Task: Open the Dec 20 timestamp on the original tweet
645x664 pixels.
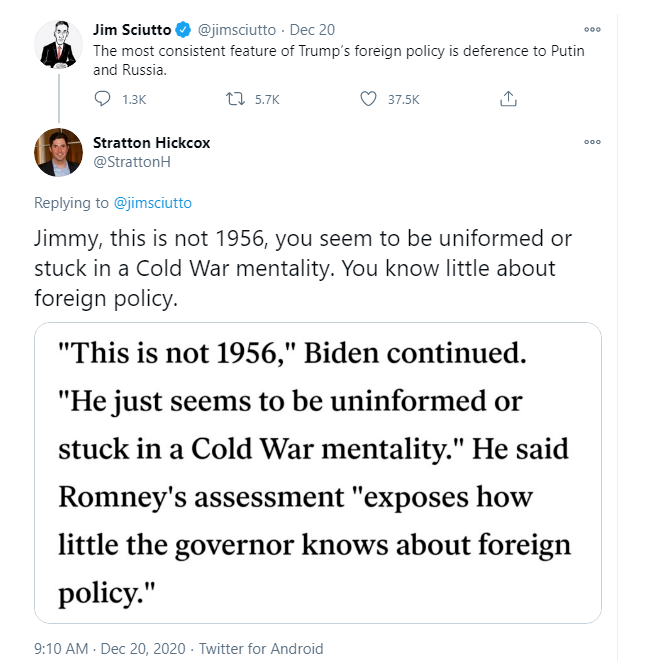Action: (x=312, y=30)
